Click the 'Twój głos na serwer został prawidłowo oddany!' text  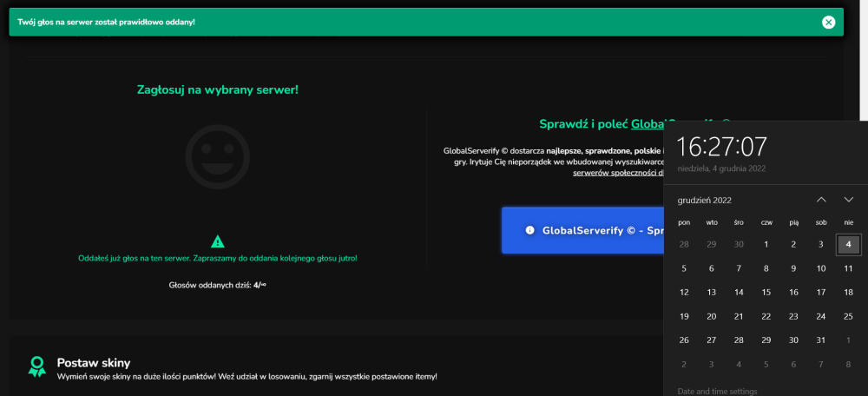pos(106,23)
